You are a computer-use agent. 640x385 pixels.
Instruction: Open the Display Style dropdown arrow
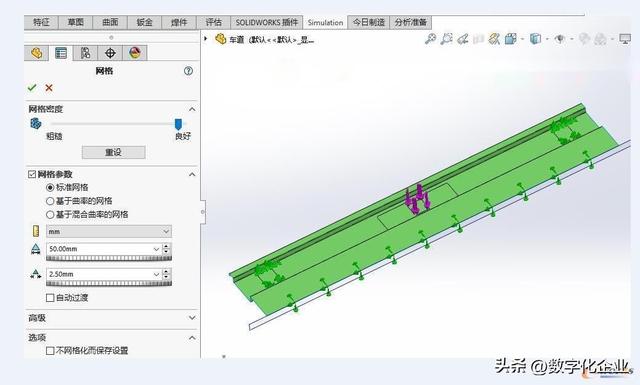click(x=547, y=39)
